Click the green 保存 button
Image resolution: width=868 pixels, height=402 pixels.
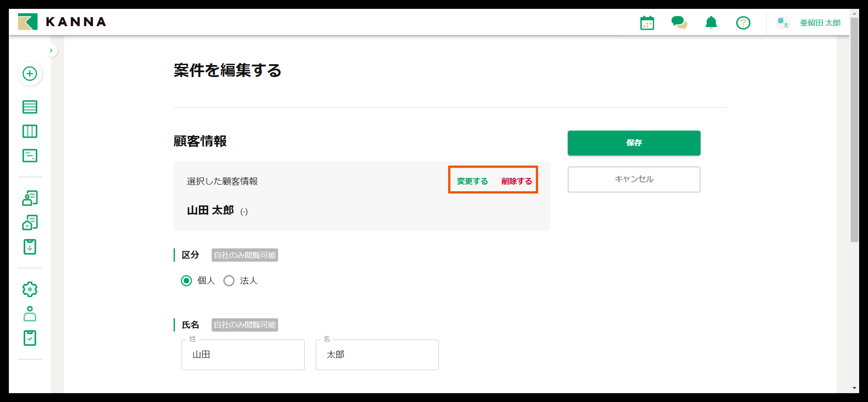coord(634,143)
